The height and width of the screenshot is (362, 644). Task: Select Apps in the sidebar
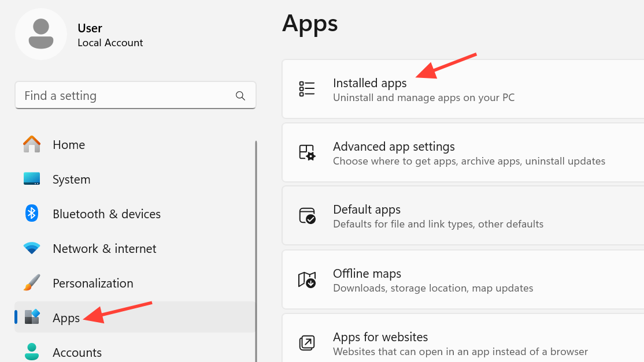(x=135, y=318)
